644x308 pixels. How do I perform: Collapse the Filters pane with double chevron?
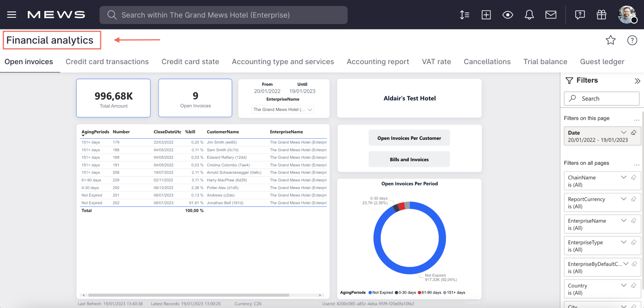tap(637, 81)
